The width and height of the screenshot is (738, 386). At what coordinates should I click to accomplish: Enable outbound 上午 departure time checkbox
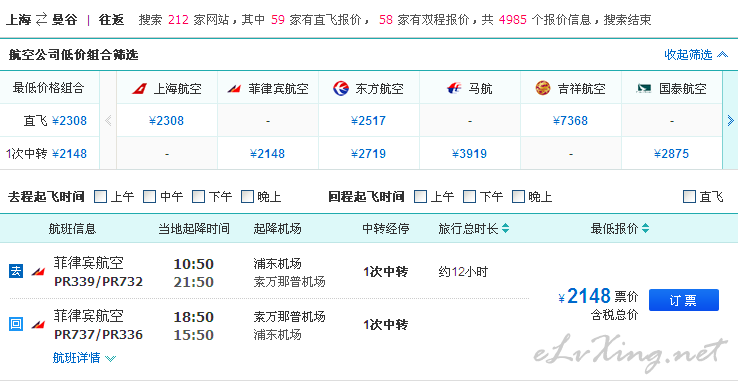[100, 196]
